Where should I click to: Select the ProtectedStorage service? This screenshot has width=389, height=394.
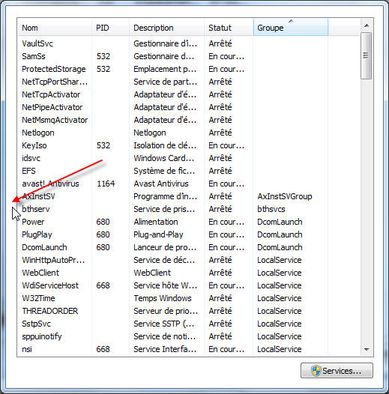point(54,69)
